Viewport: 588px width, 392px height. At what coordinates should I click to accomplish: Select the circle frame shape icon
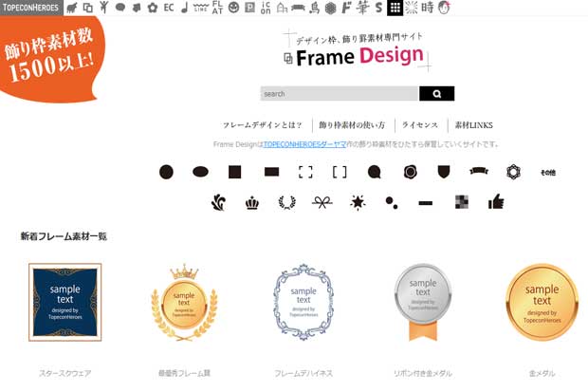click(x=166, y=172)
